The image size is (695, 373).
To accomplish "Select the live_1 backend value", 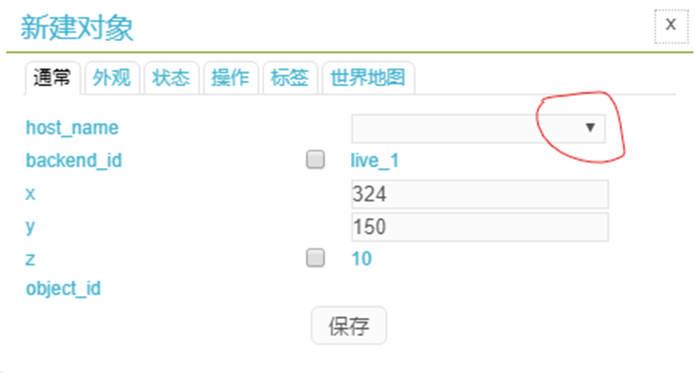I will coord(375,160).
